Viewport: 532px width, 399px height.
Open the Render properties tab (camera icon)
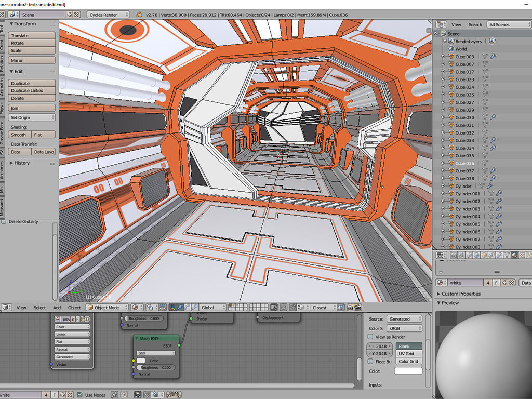tap(454, 255)
